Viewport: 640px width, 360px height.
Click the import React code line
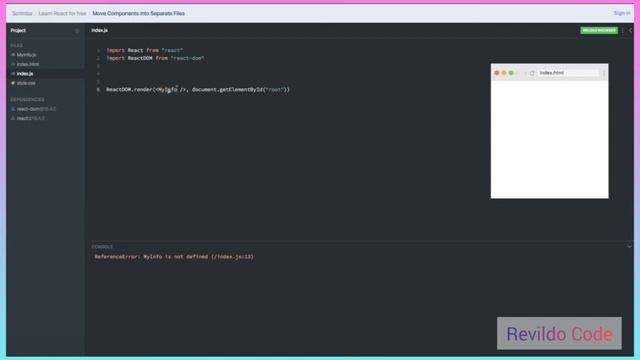pyautogui.click(x=144, y=50)
